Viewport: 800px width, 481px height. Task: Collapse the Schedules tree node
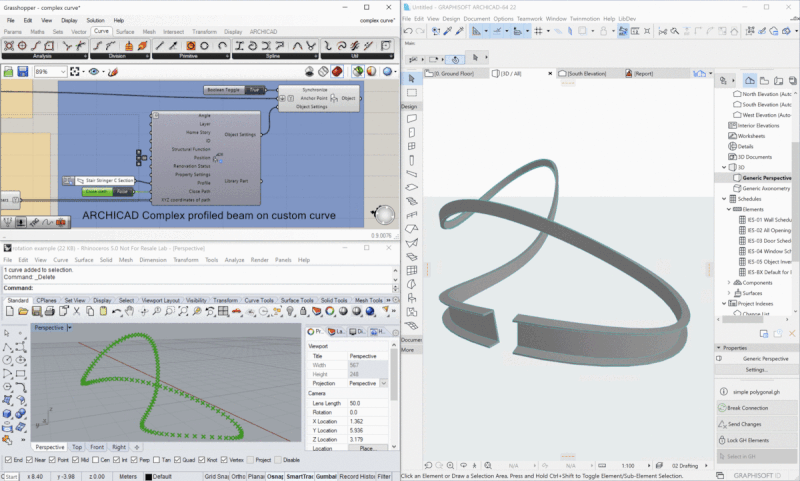point(723,199)
